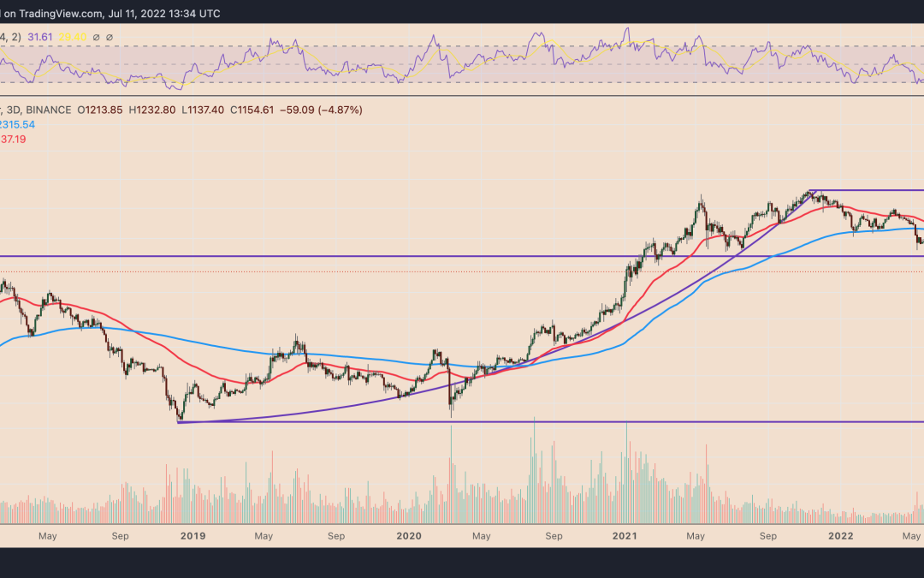924x578 pixels.
Task: Click the high price H1232.80
Action: coord(152,110)
